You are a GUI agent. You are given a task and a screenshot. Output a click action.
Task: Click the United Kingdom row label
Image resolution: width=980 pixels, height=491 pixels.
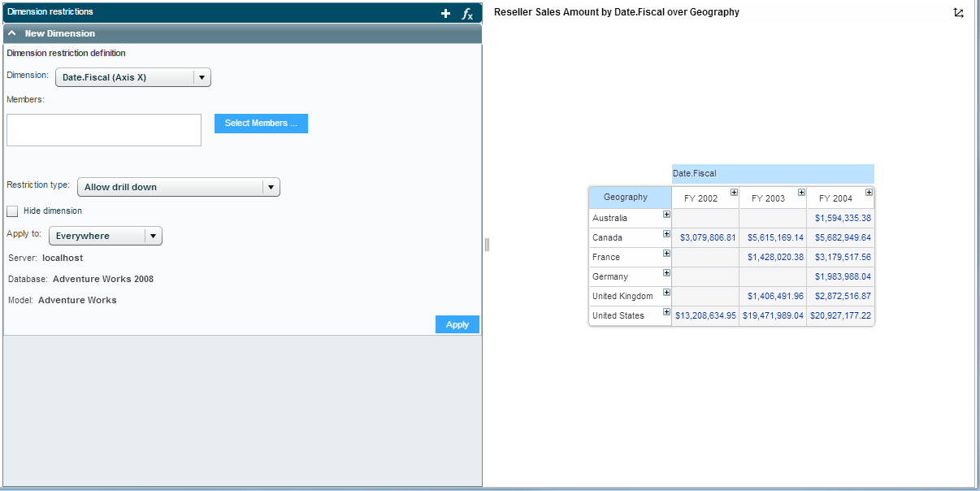[622, 297]
